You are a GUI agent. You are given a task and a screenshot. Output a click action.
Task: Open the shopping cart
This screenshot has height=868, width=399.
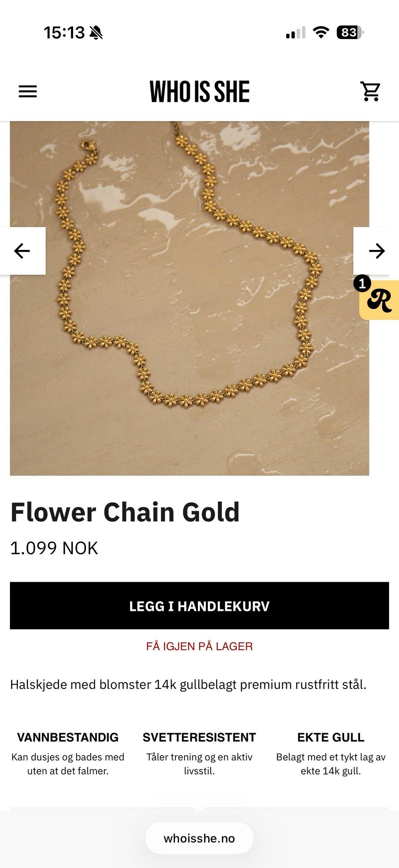tap(370, 91)
